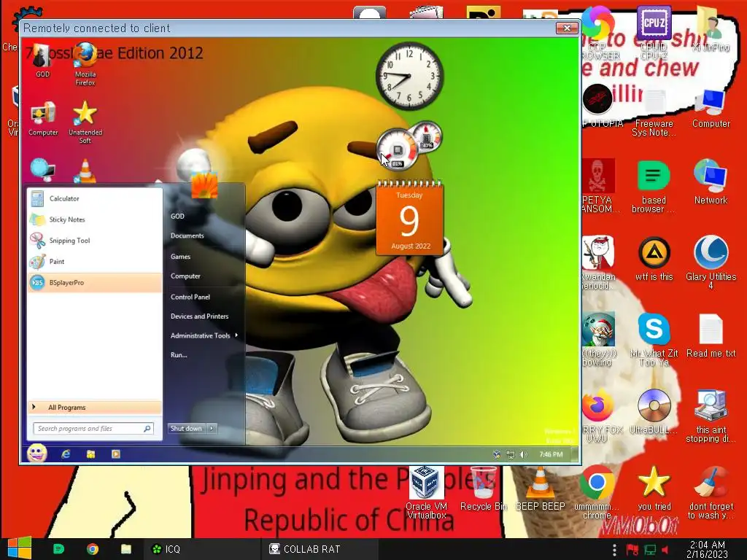This screenshot has height=560, width=747.
Task: Open the green based browser taskbar icon
Action: click(x=58, y=549)
